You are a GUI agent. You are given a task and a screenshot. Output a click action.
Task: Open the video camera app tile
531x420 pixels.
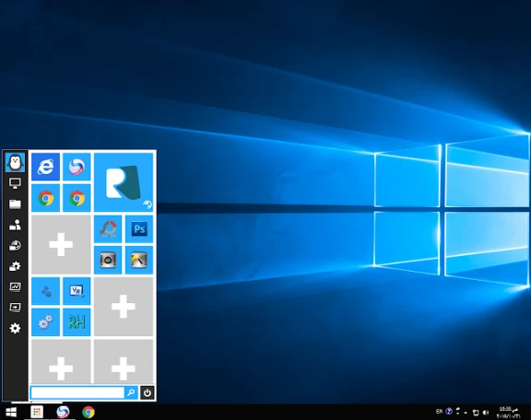tap(108, 261)
